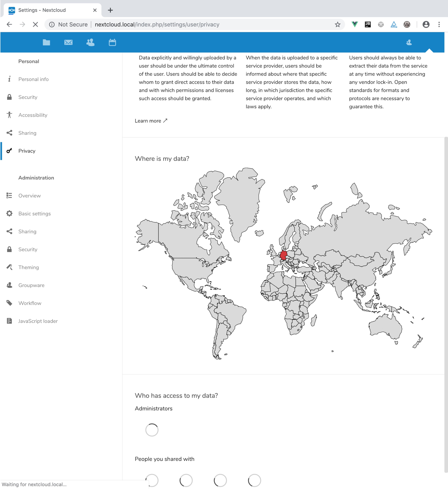The width and height of the screenshot is (448, 489).
Task: Open the Calendar app icon
Action: [112, 43]
